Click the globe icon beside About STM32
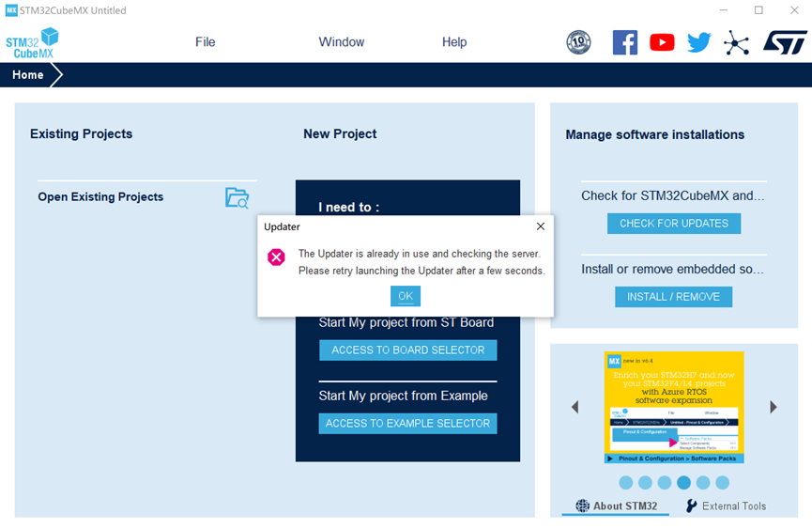 click(583, 506)
